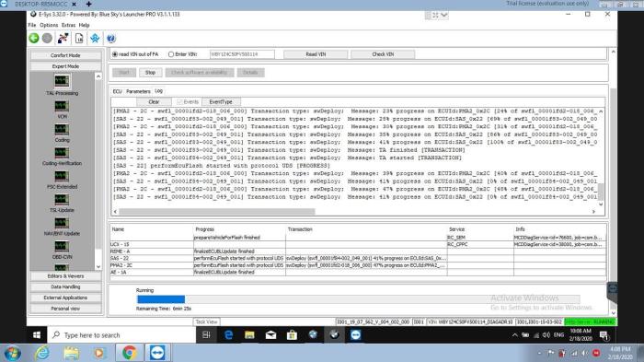Open the Task View status button
The width and height of the screenshot is (644, 362).
tap(206, 321)
